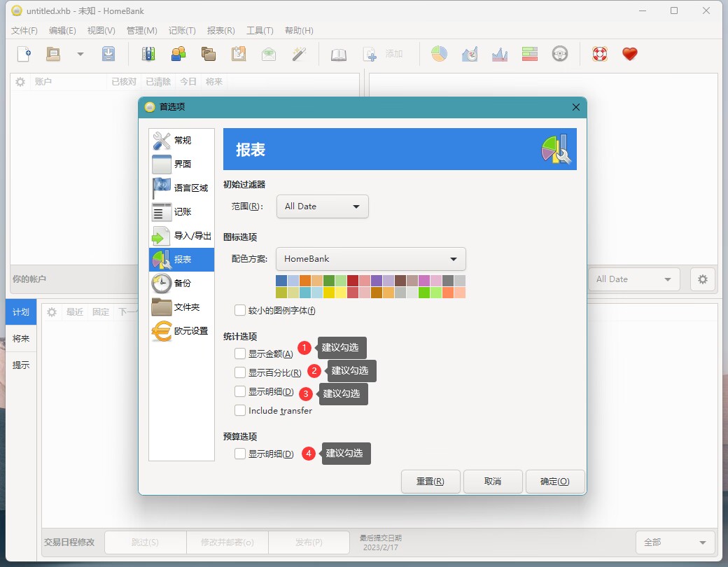Select 语言区域 preferences page
Viewport: 728px width, 567px height.
coord(181,188)
